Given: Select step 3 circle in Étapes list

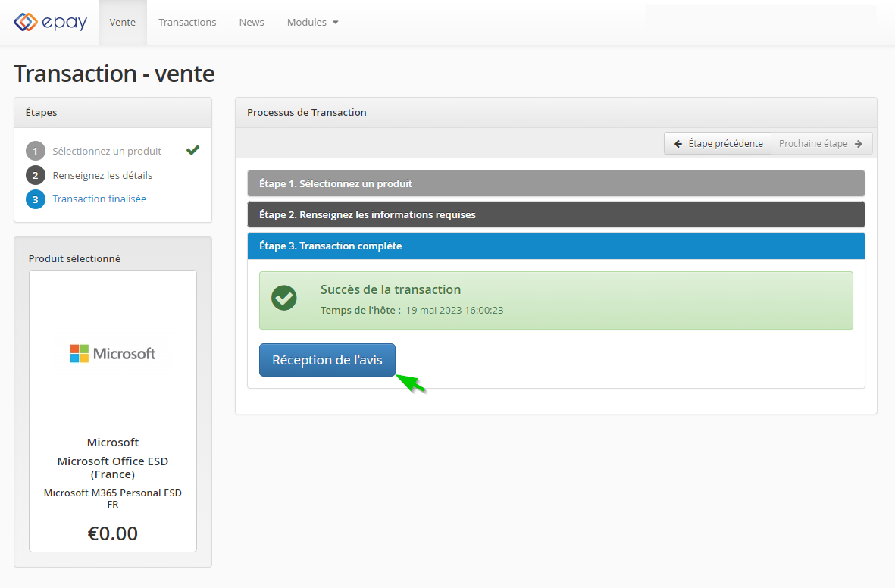Looking at the screenshot, I should pos(36,199).
